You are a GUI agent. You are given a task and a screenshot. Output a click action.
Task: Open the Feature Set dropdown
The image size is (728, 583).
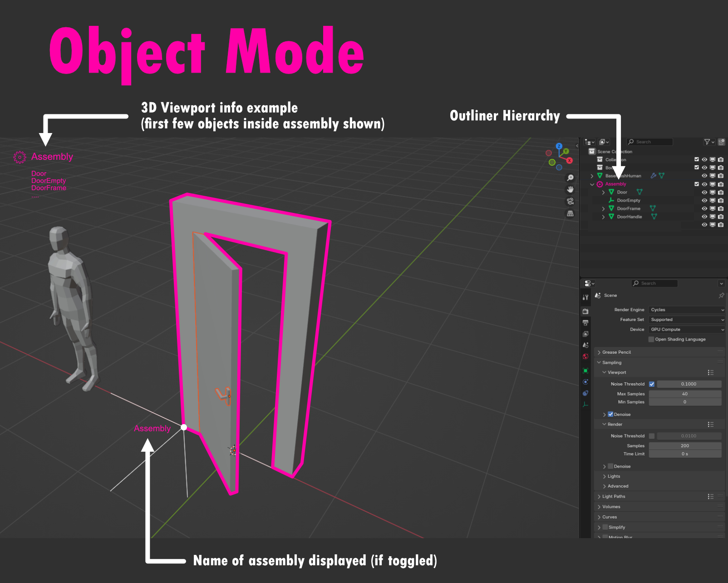click(687, 320)
